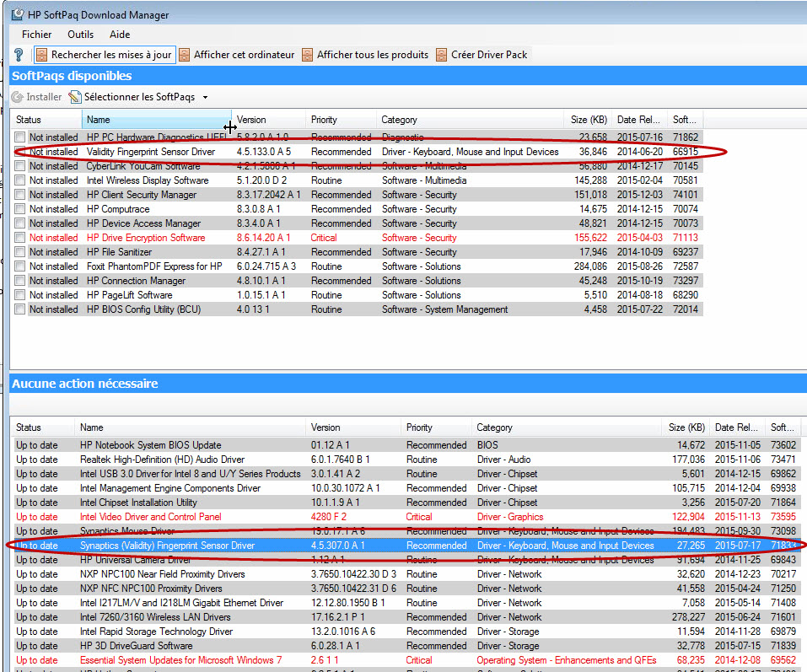Enable the HP BIOS Config Utility checkbox
Screen dimensions: 807x672
pyautogui.click(x=20, y=309)
